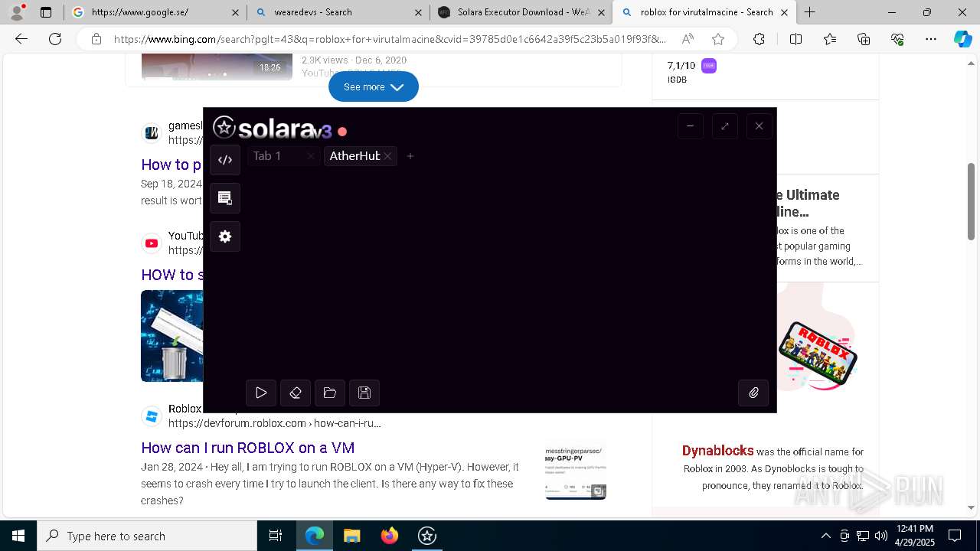This screenshot has height=551, width=980.
Task: Click the IGDB rating badge icon
Action: pos(709,66)
